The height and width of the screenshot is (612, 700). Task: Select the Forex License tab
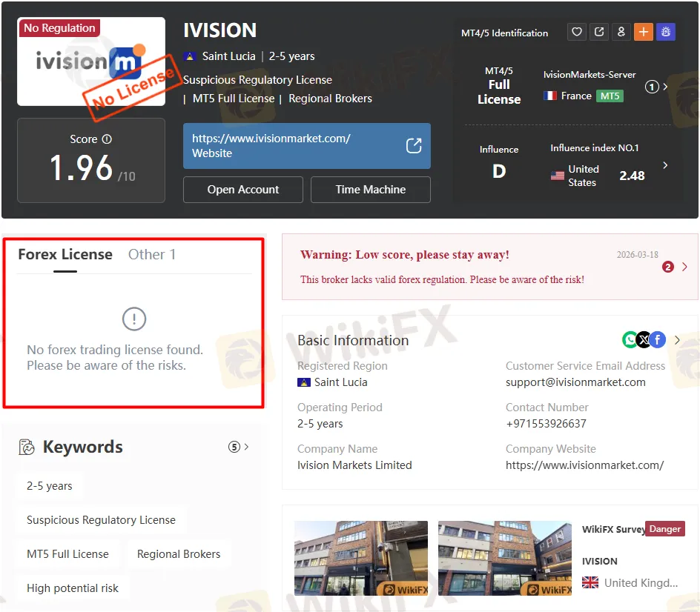(x=65, y=255)
